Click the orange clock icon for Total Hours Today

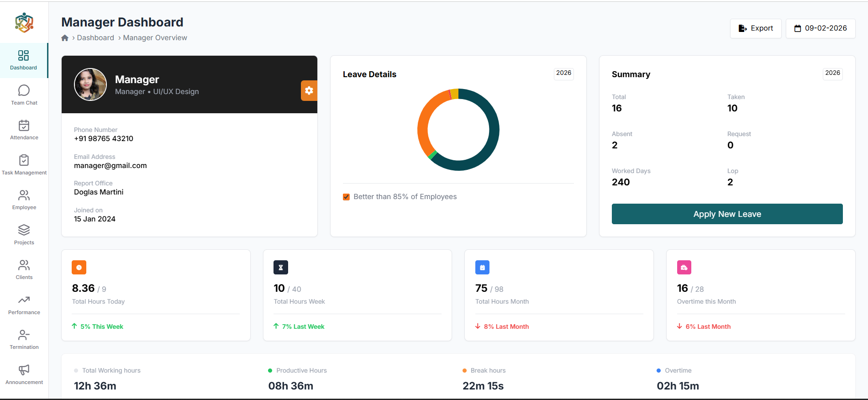click(x=79, y=268)
